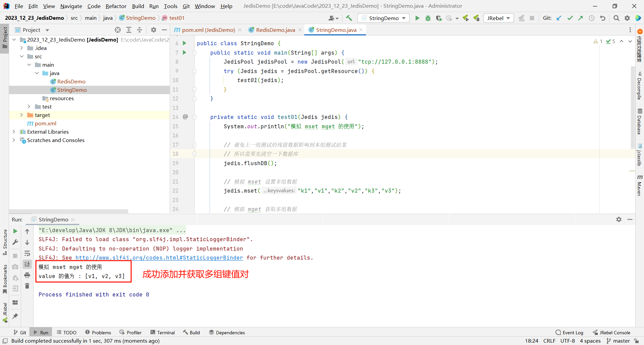Switch to pom.xml (JedisDemo) tab

(x=208, y=30)
